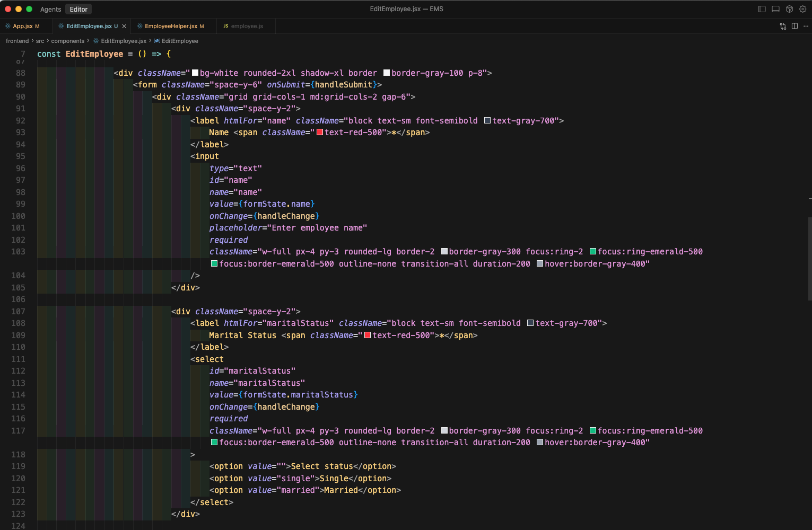Viewport: 812px width, 530px height.
Task: Click line number 107 in the gutter
Action: coord(18,312)
